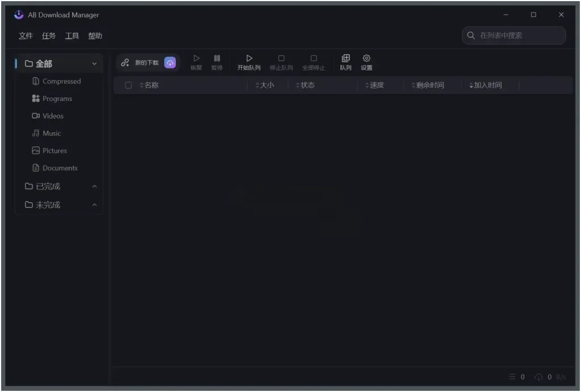
Task: Open the 文件 menu
Action: pos(26,36)
